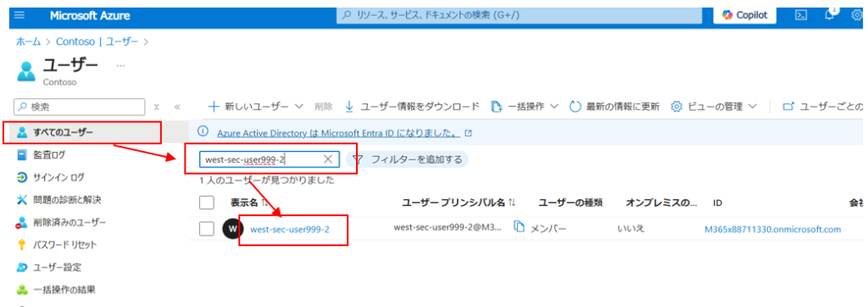Open 一括操作の結果 in the sidebar
This screenshot has height=307, width=868.
tap(64, 289)
